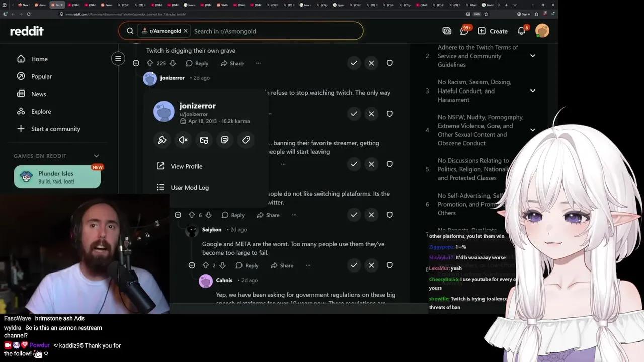Collapse the 6-point comment thread
Image resolution: width=644 pixels, height=362 pixels.
(178, 215)
